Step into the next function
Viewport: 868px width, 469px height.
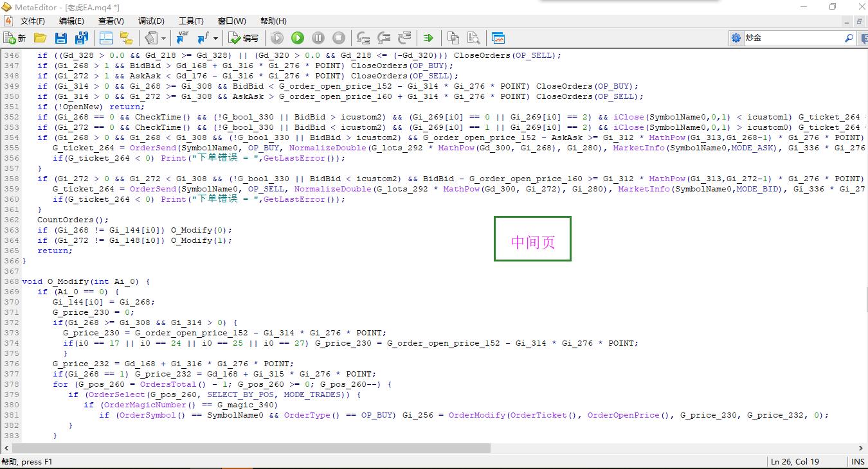coord(363,38)
